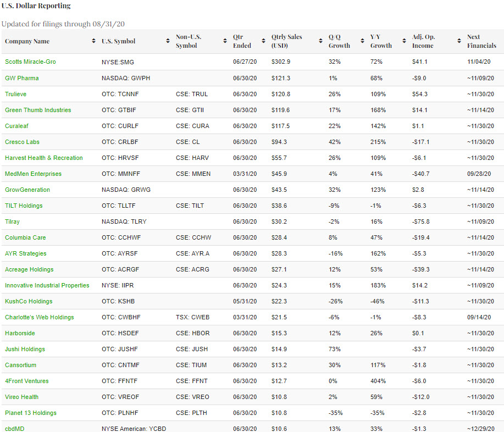Open the Scotts Miracle-Gro company link
This screenshot has height=432, width=504.
(x=30, y=62)
